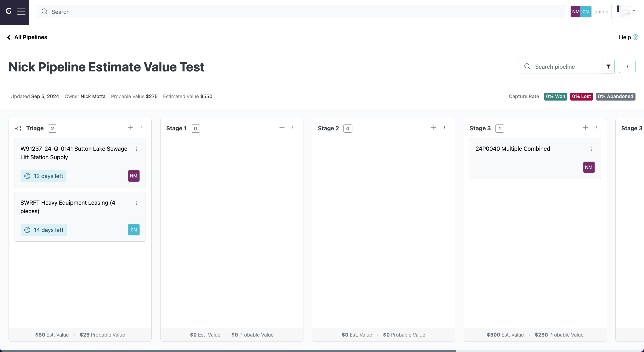The width and height of the screenshot is (644, 352).
Task: Click the Triage count badge 2
Action: pyautogui.click(x=53, y=129)
